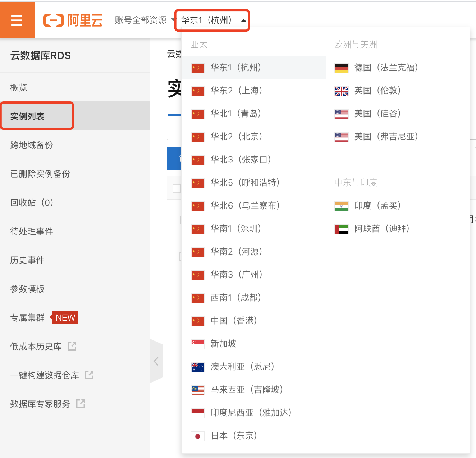Image resolution: width=476 pixels, height=458 pixels.
Task: Click the Germany flag icon
Action: (342, 68)
